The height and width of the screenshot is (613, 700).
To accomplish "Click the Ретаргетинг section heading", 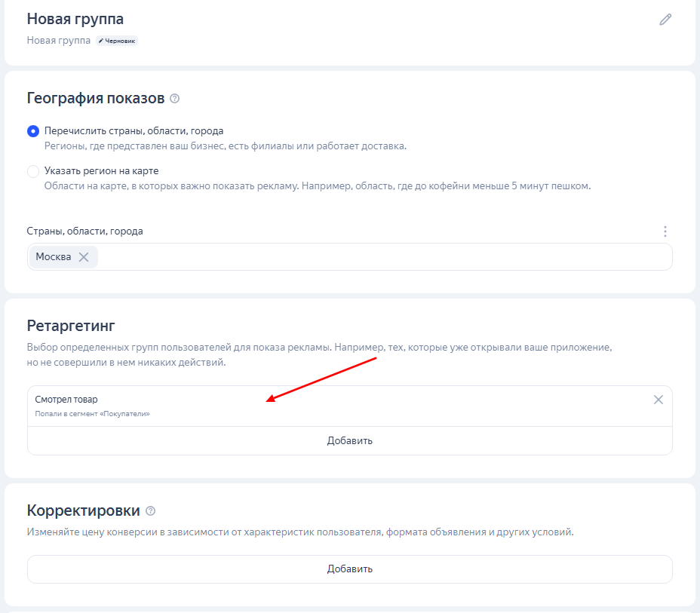I will (69, 326).
